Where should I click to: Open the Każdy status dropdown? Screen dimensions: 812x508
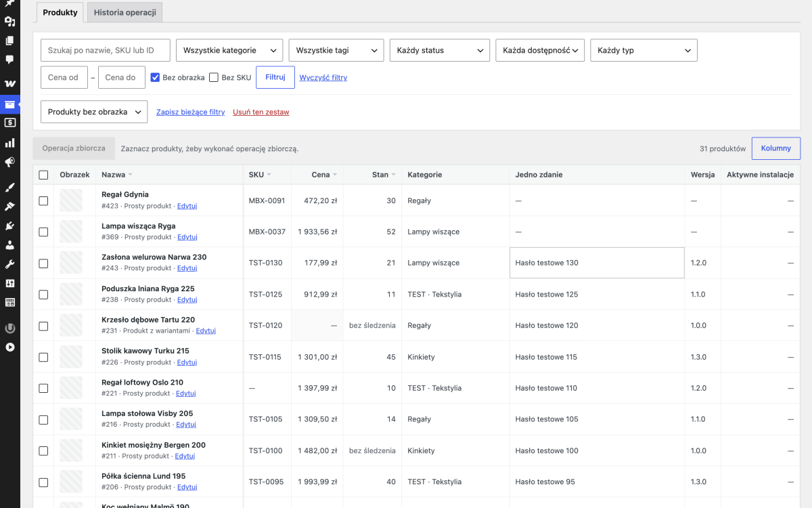[x=440, y=50]
